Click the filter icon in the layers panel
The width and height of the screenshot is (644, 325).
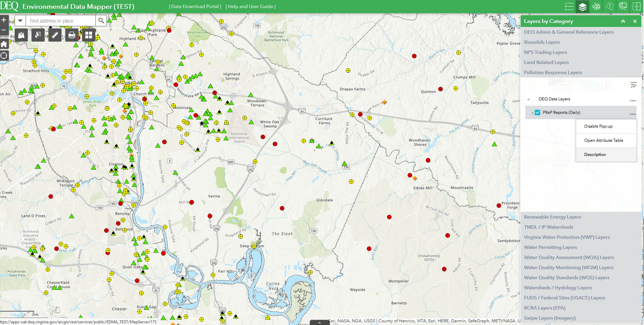(634, 85)
